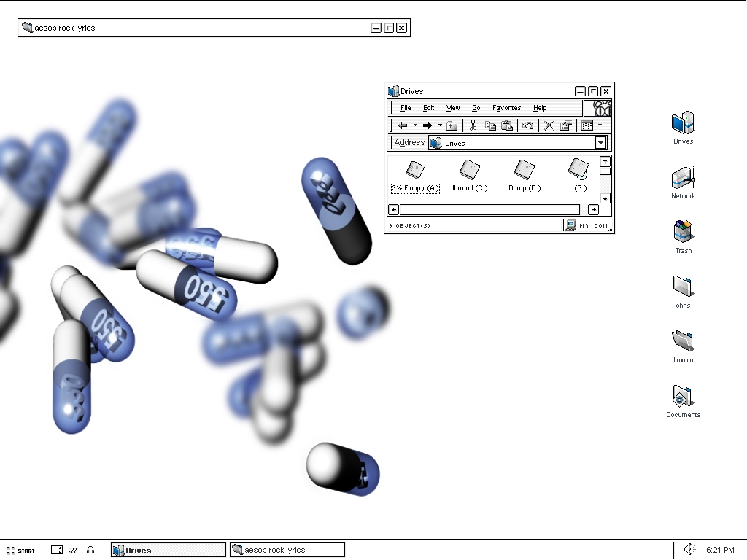
Task: Click the Copy toolbar icon
Action: (x=490, y=125)
